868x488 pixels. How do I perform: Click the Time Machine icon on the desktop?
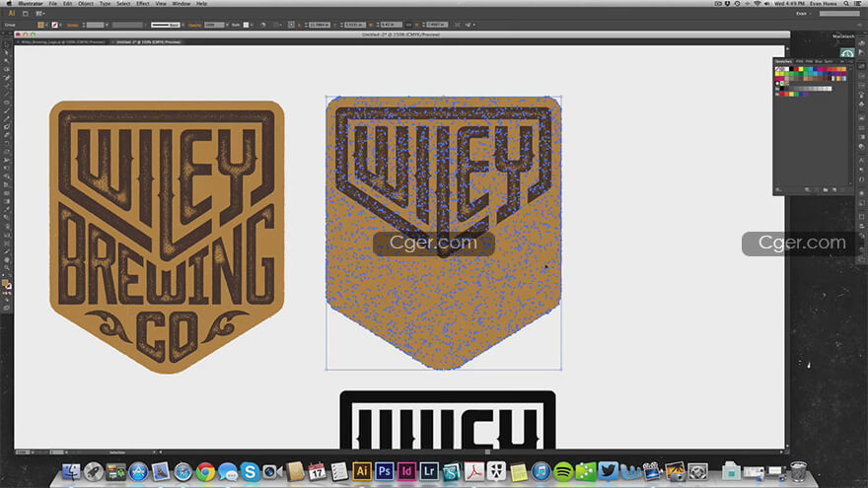coord(847,52)
